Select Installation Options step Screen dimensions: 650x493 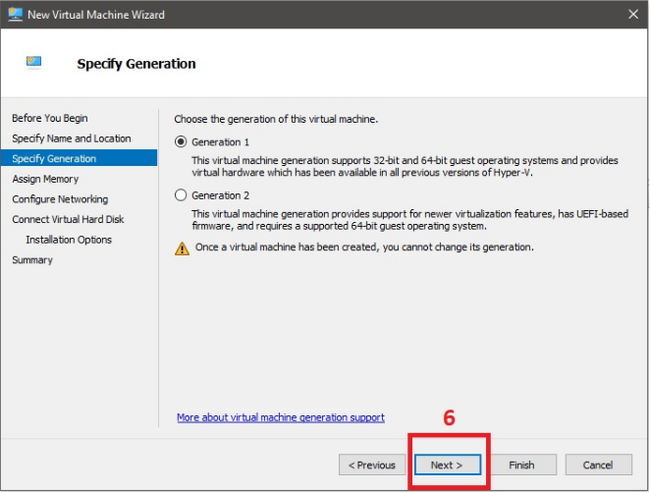pyautogui.click(x=69, y=240)
